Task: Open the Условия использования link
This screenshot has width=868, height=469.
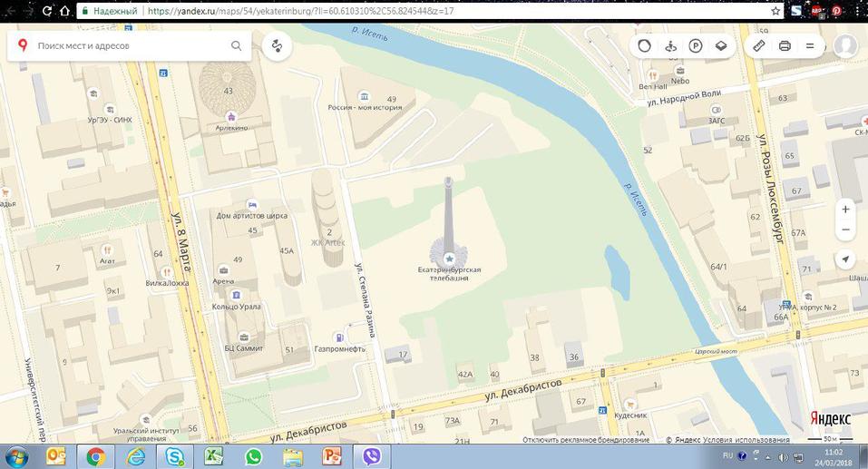Action: (751, 440)
